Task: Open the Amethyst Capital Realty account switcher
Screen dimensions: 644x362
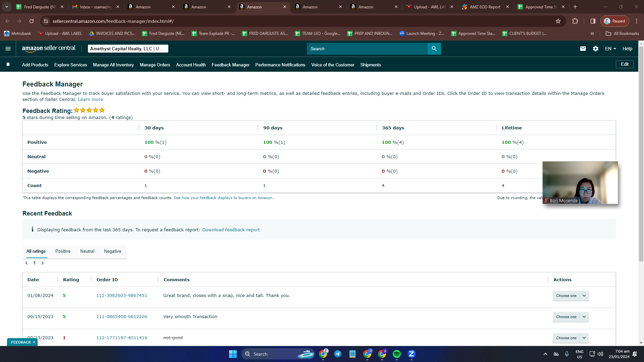Action: [128, 49]
